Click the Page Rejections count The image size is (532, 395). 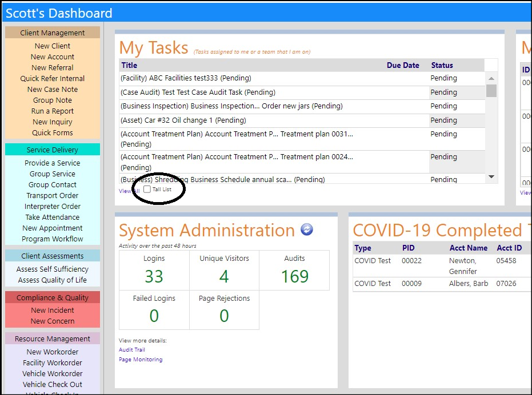224,316
